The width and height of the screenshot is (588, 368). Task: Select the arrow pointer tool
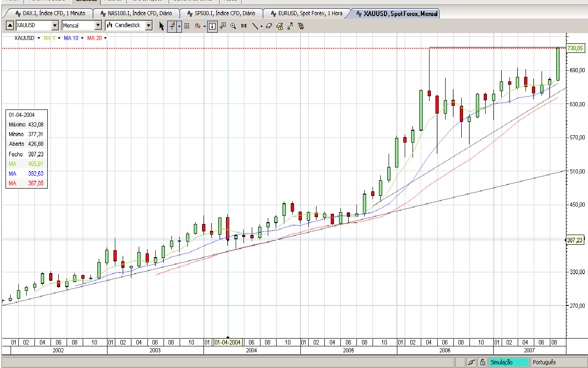162,26
